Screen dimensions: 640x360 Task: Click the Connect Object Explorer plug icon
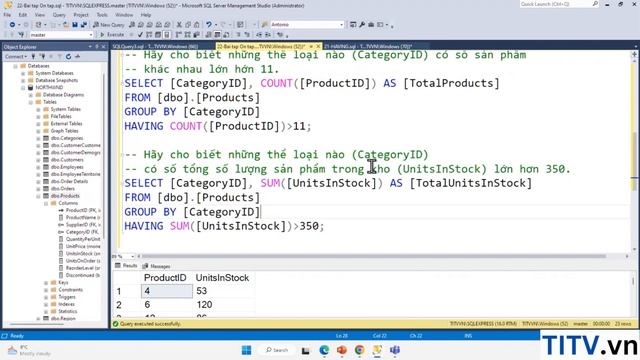pyautogui.click(x=33, y=56)
